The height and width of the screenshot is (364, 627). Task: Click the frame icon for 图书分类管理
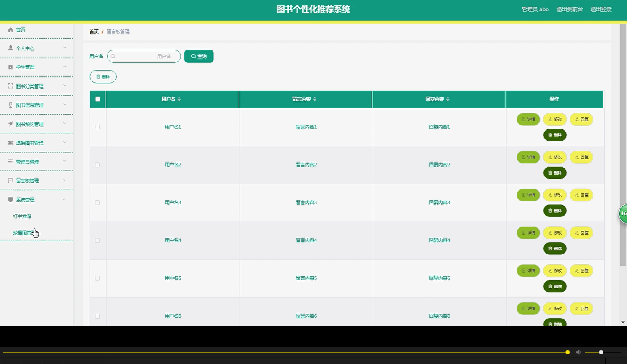coord(11,86)
